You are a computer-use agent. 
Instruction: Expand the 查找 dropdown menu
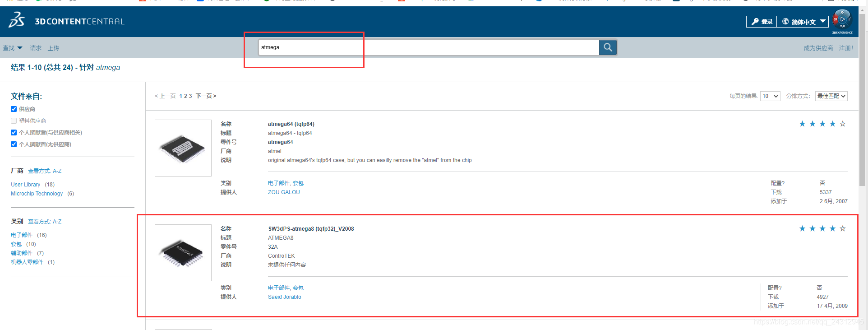(x=13, y=48)
